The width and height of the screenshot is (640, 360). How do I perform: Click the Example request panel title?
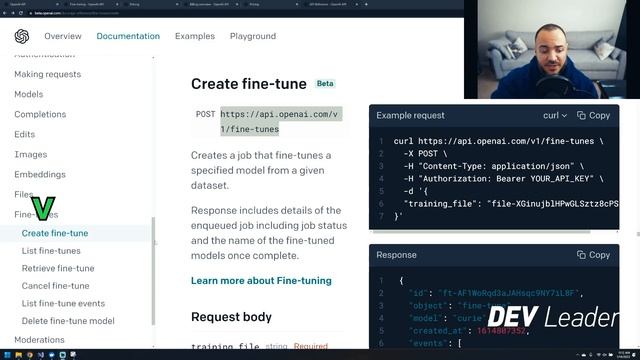coord(410,116)
